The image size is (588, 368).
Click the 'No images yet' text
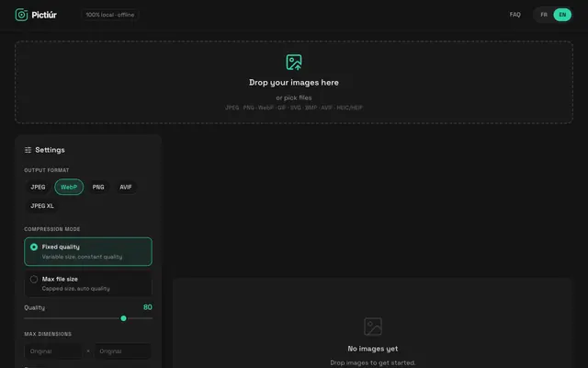coord(373,349)
